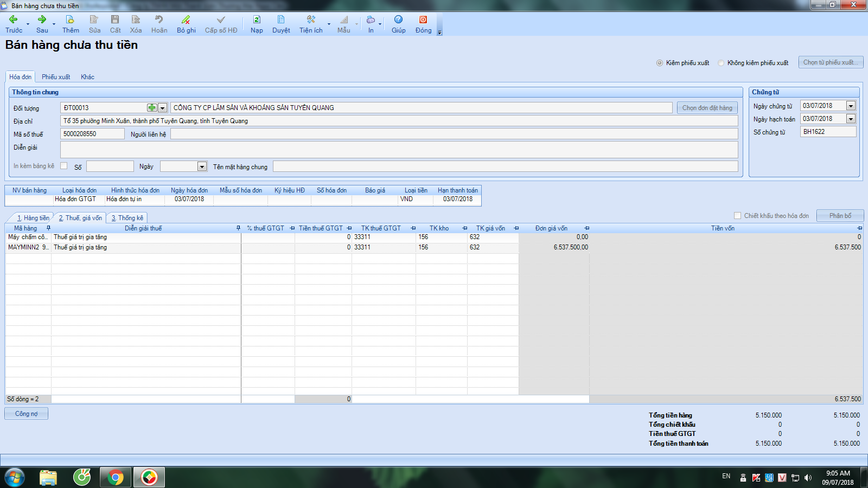Open the 2. Thuế, giá vốn tab
The width and height of the screenshot is (868, 488).
tap(80, 218)
